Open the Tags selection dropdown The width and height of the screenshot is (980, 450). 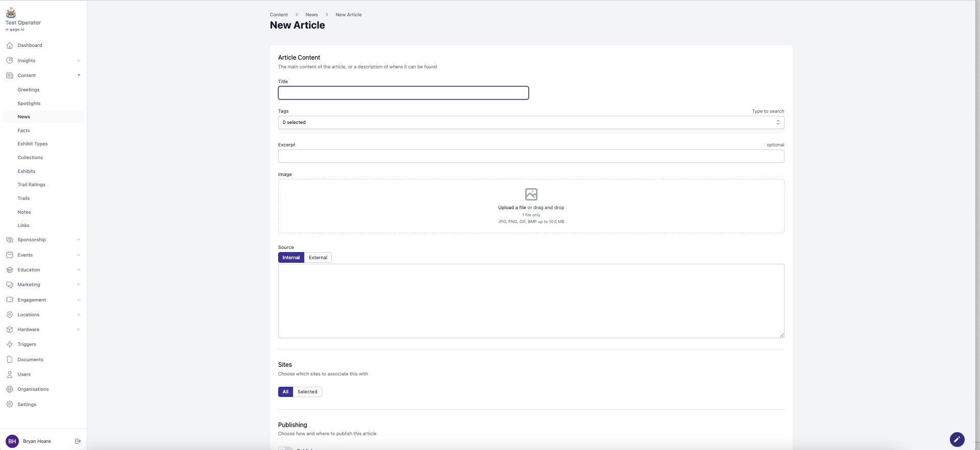point(531,122)
